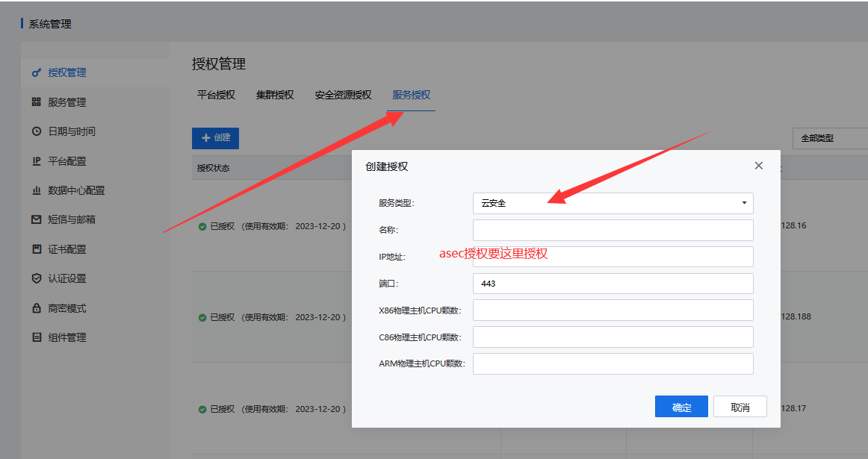Click the 端口 field containing 443
The height and width of the screenshot is (459, 868).
613,284
